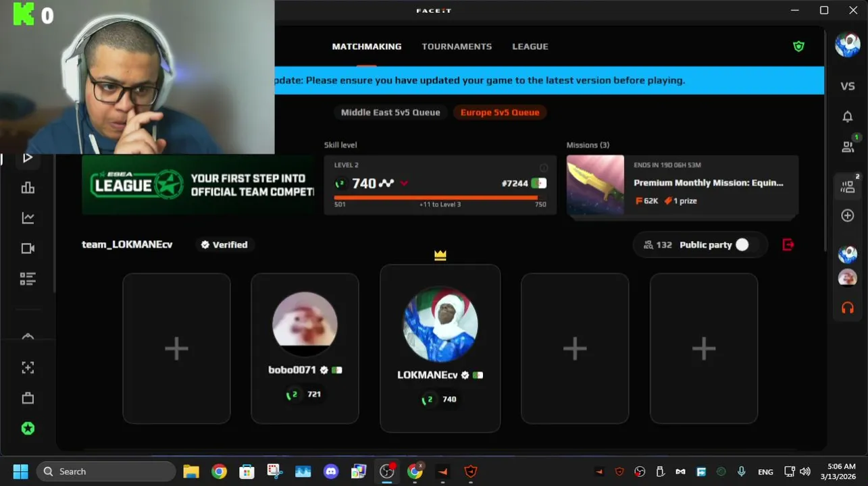
Task: Switch to the MATCHMAKING tab
Action: 367,47
